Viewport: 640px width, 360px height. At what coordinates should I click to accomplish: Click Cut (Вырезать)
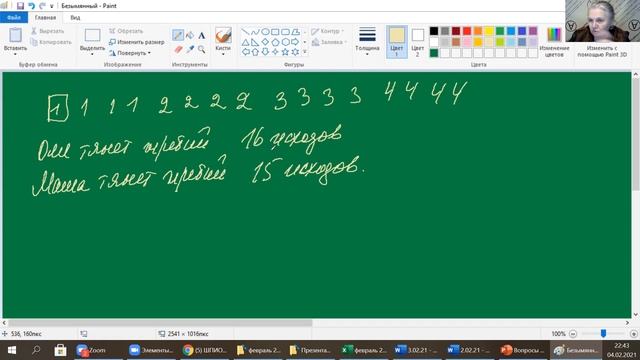click(48, 31)
